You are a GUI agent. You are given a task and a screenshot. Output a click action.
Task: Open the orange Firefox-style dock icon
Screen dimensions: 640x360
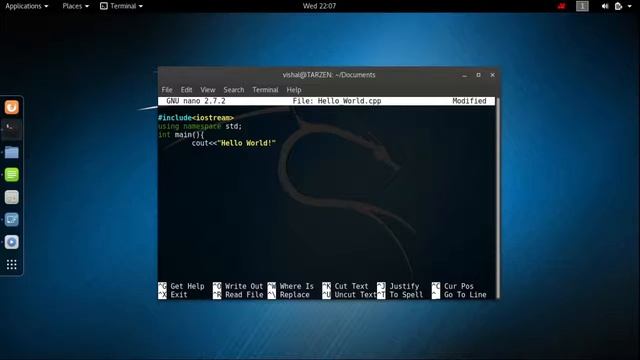point(11,107)
